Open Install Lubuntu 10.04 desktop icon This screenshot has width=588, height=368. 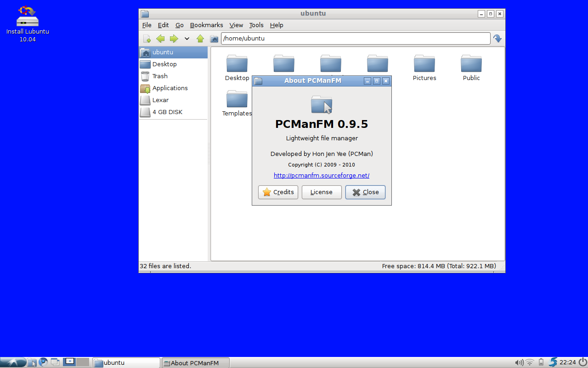click(x=28, y=24)
